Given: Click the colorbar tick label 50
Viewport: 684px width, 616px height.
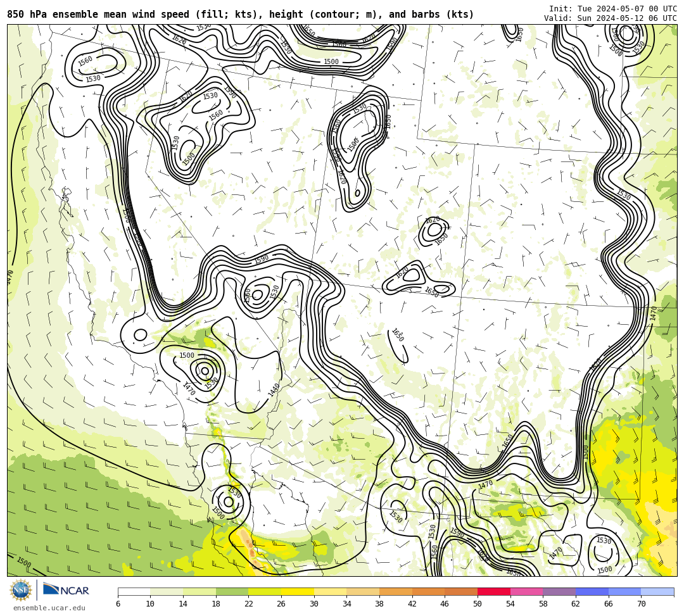Looking at the screenshot, I should tap(478, 604).
